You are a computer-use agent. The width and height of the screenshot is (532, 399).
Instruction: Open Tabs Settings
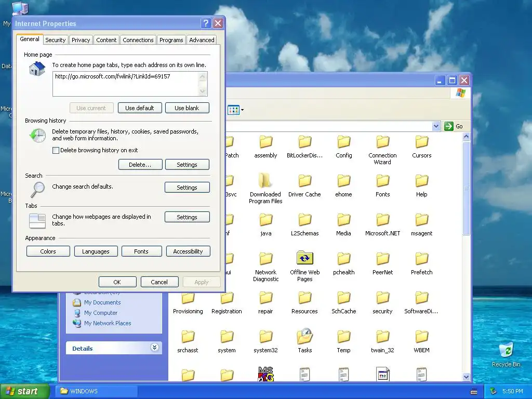(187, 217)
